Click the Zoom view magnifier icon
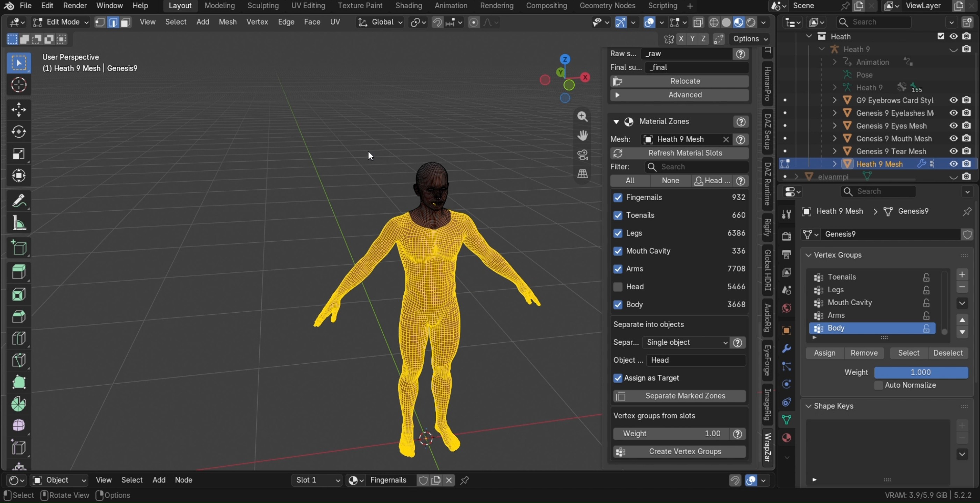This screenshot has width=980, height=503. (x=583, y=117)
